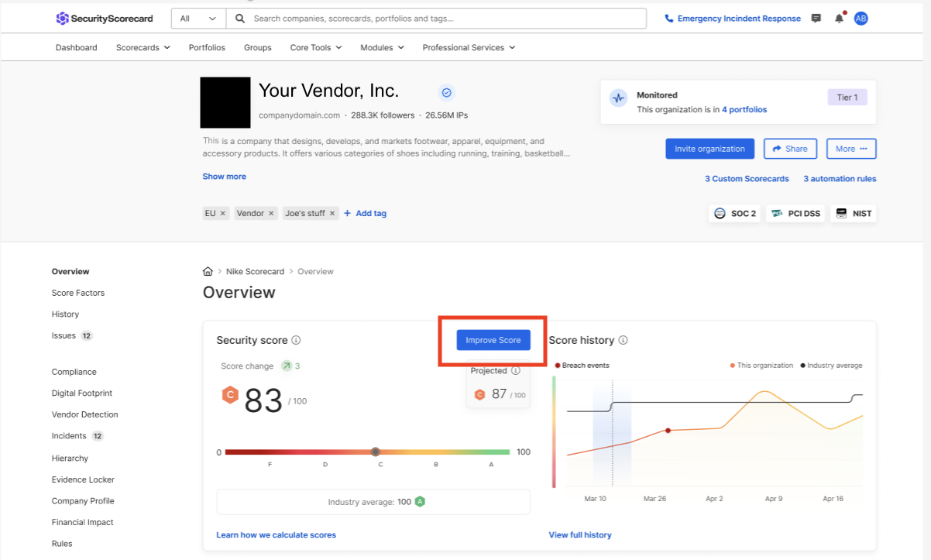Click the Security score info icon
Screen dimensions: 931x560
click(297, 340)
